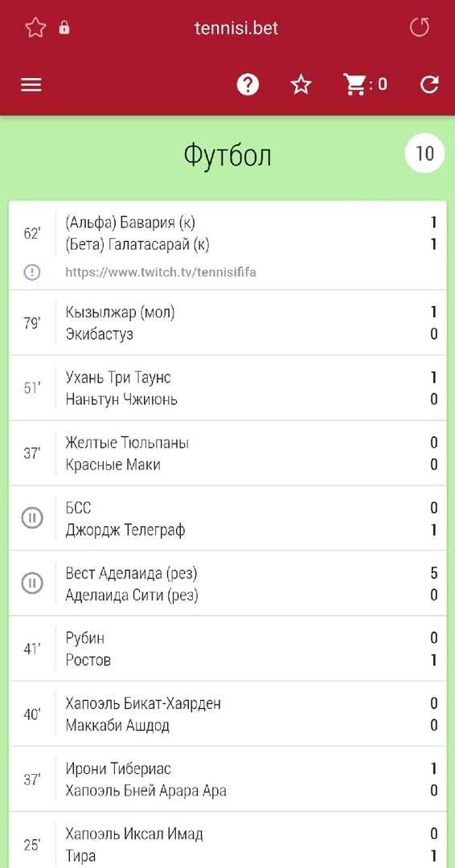The height and width of the screenshot is (868, 455).
Task: Open Кызылжар (мол) vs Экибастуз match
Action: (x=227, y=323)
